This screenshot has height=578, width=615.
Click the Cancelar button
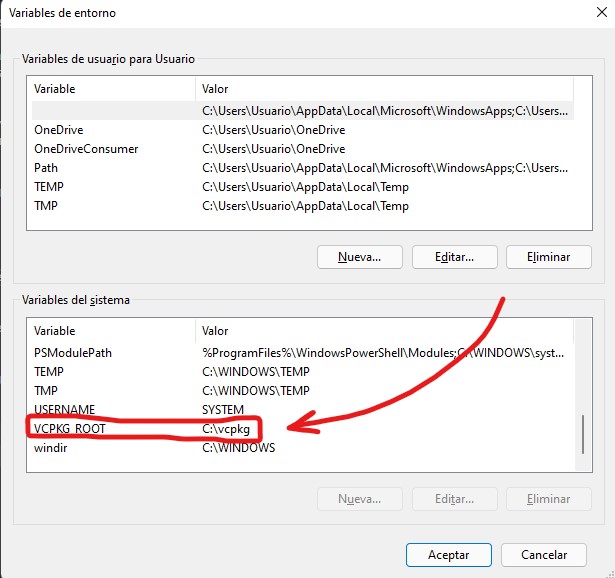(544, 554)
